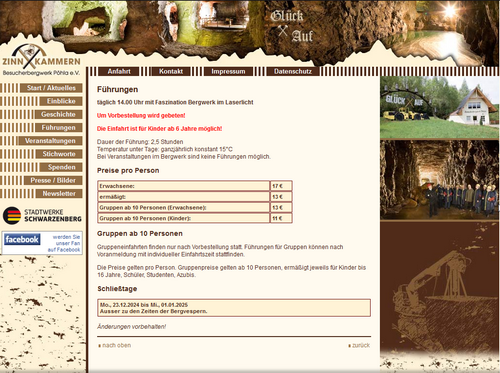Click the visitor mine building photo

pos(439,107)
